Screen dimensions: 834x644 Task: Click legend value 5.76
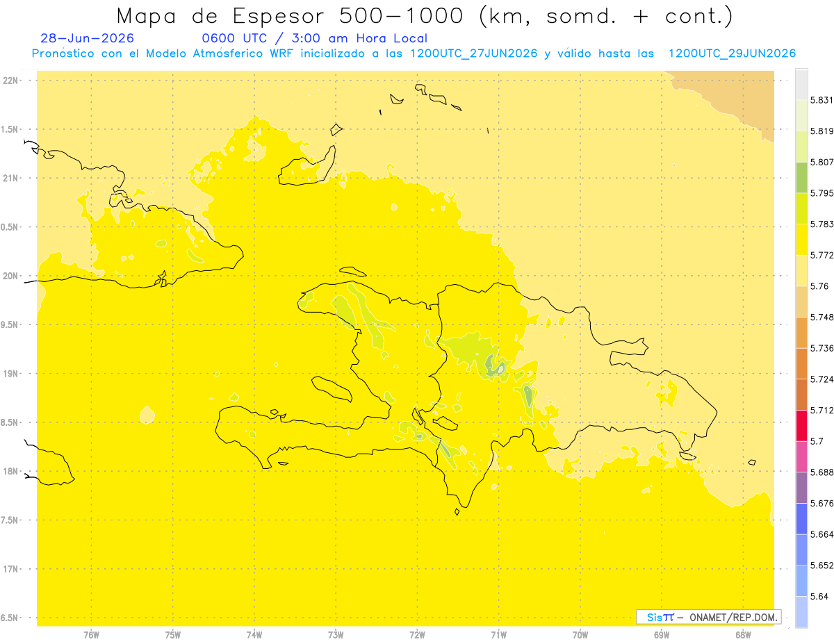pos(819,286)
